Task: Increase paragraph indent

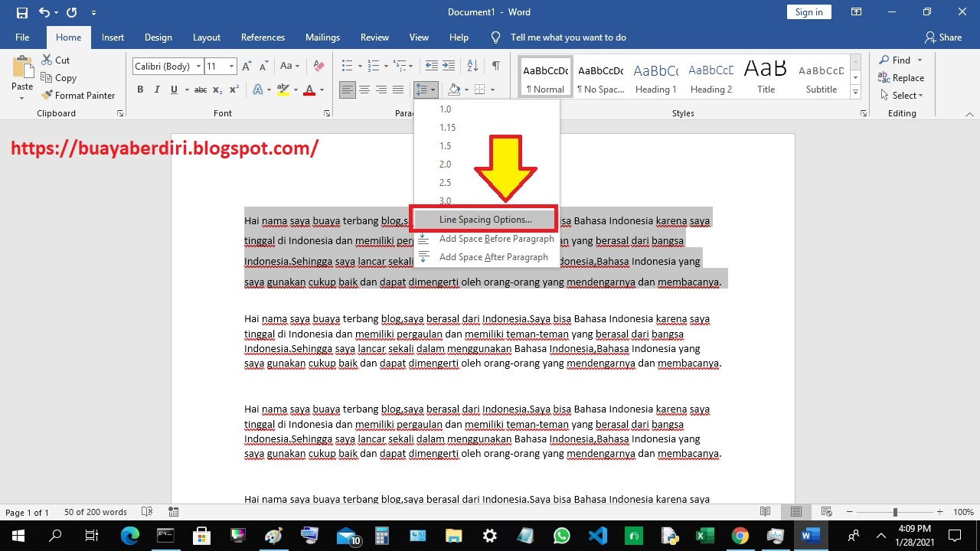Action: click(449, 67)
